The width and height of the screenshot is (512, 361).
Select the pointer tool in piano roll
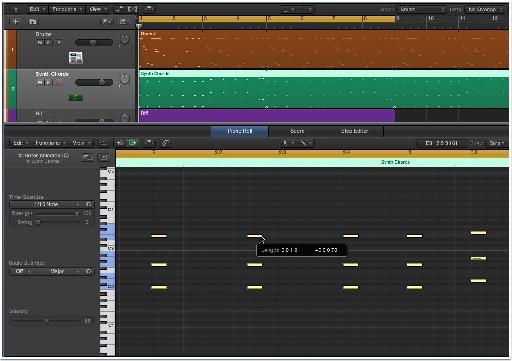[x=287, y=143]
